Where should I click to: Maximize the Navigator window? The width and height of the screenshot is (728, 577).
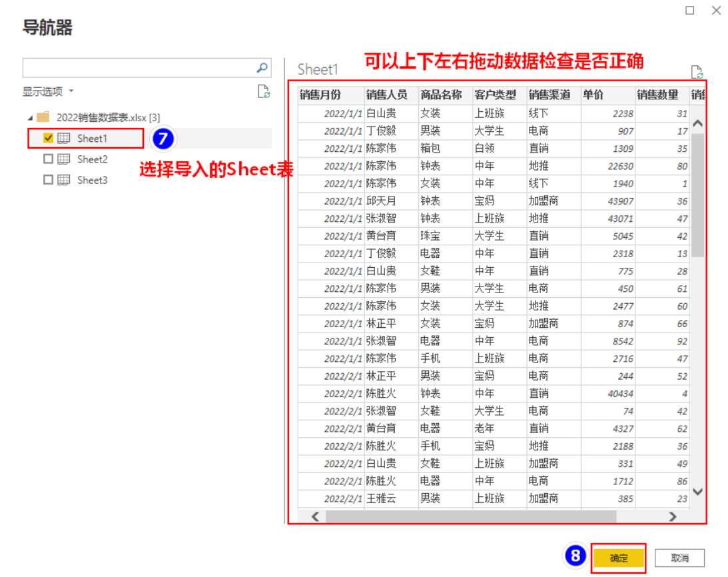(x=690, y=10)
